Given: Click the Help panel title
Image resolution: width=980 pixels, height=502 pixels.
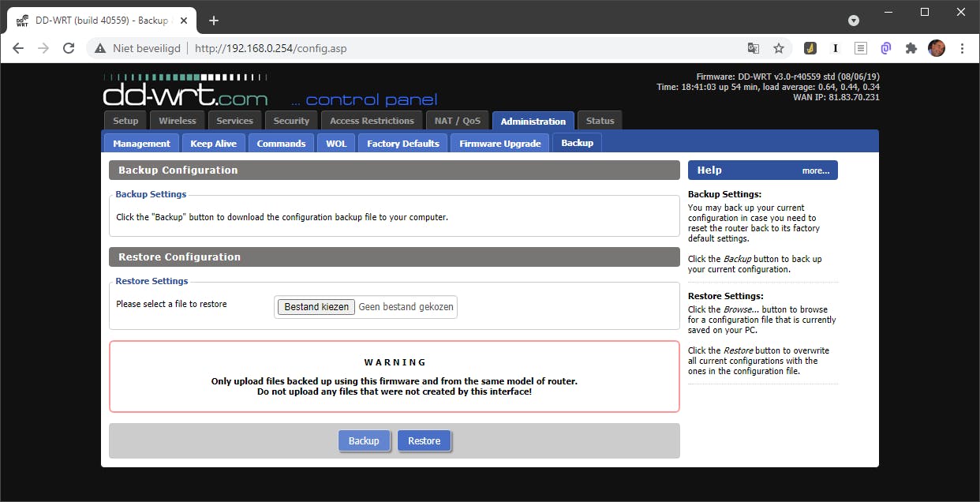Looking at the screenshot, I should coord(709,170).
